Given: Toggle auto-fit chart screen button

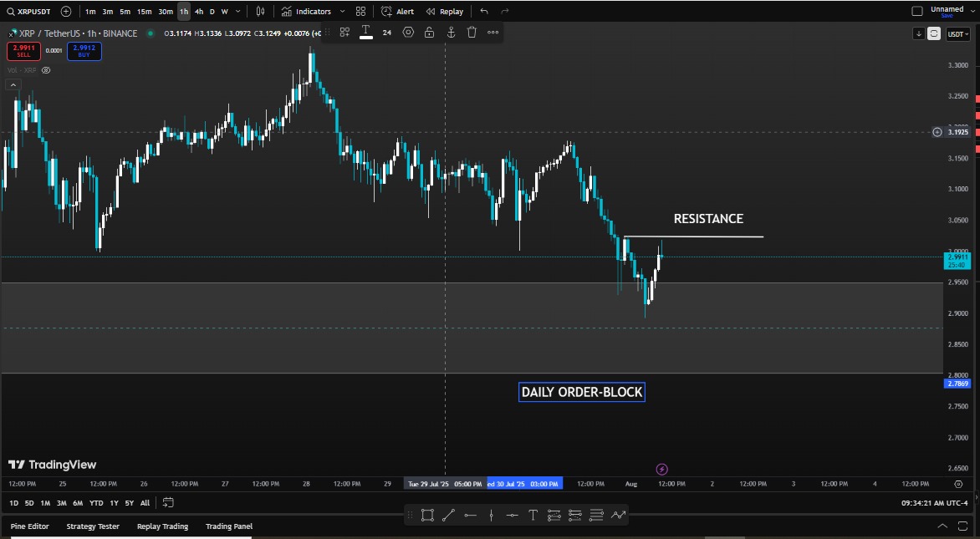Looking at the screenshot, I should (x=934, y=33).
